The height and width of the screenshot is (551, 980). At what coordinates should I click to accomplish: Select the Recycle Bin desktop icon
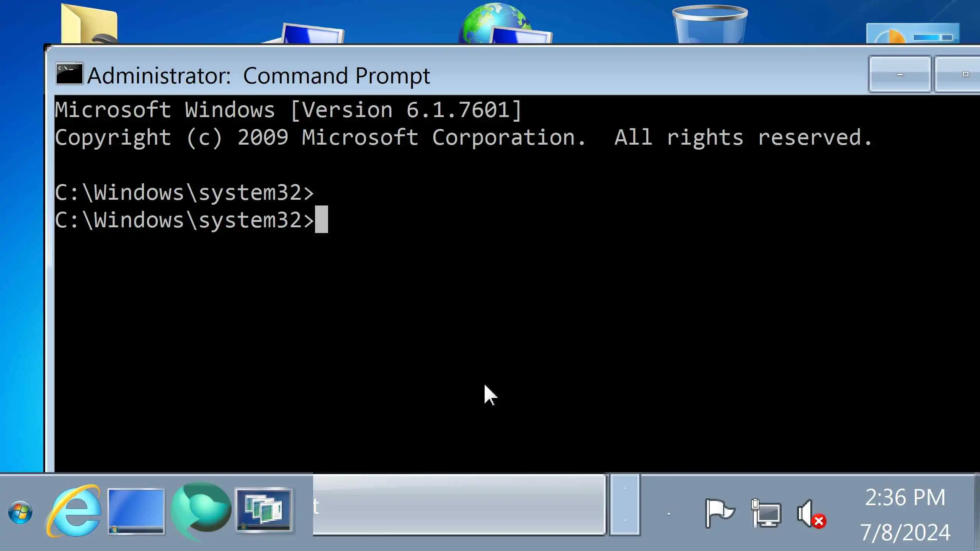click(710, 24)
